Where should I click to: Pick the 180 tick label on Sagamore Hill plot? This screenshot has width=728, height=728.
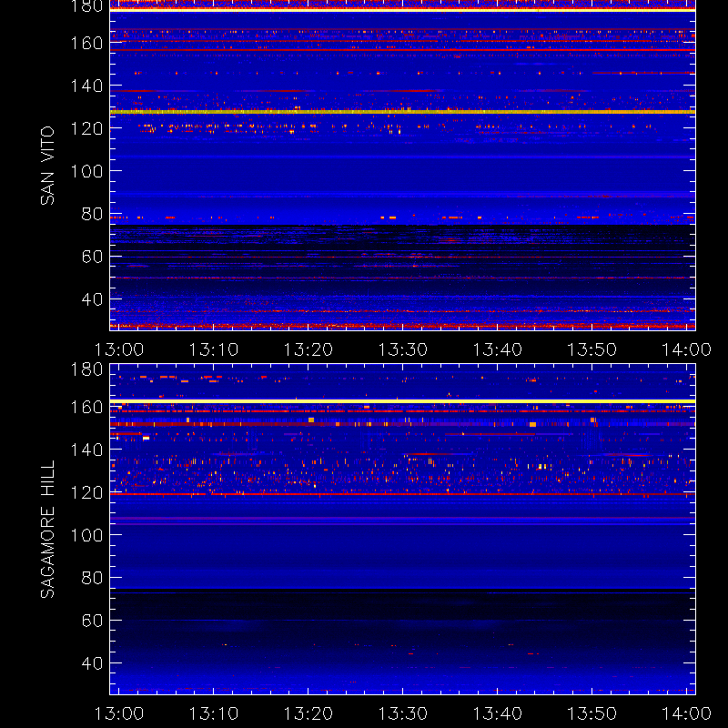tap(86, 369)
